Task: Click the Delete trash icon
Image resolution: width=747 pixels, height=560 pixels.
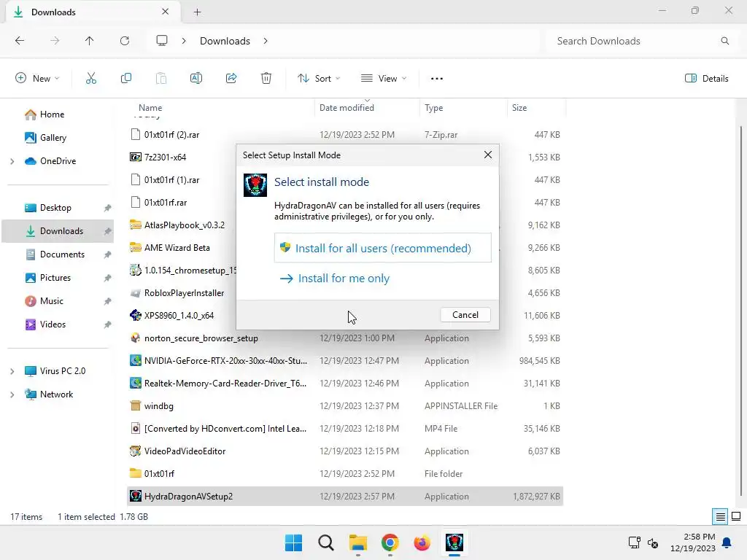Action: tap(266, 79)
